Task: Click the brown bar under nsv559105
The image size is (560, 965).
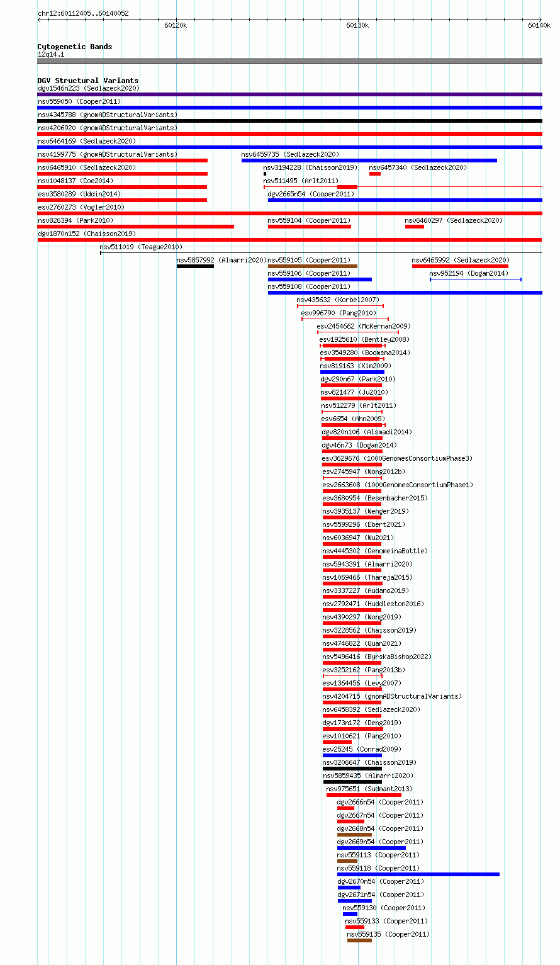Action: (x=313, y=266)
